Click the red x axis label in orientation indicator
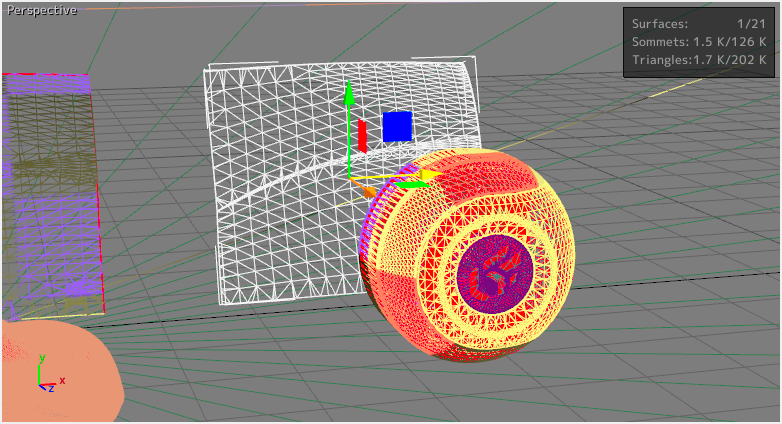The image size is (782, 424). pyautogui.click(x=62, y=381)
